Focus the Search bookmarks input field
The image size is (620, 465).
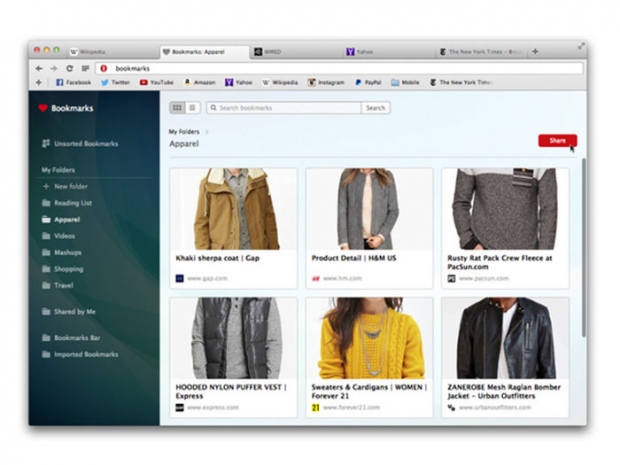pos(288,107)
